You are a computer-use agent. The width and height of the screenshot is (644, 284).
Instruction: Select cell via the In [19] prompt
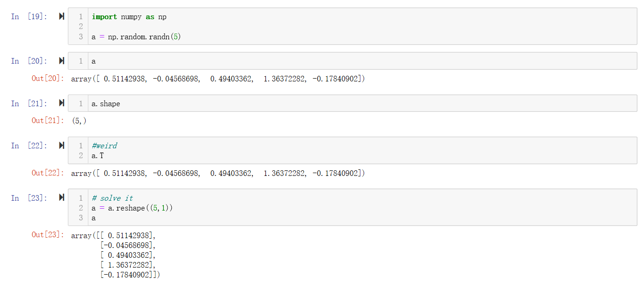click(x=29, y=17)
